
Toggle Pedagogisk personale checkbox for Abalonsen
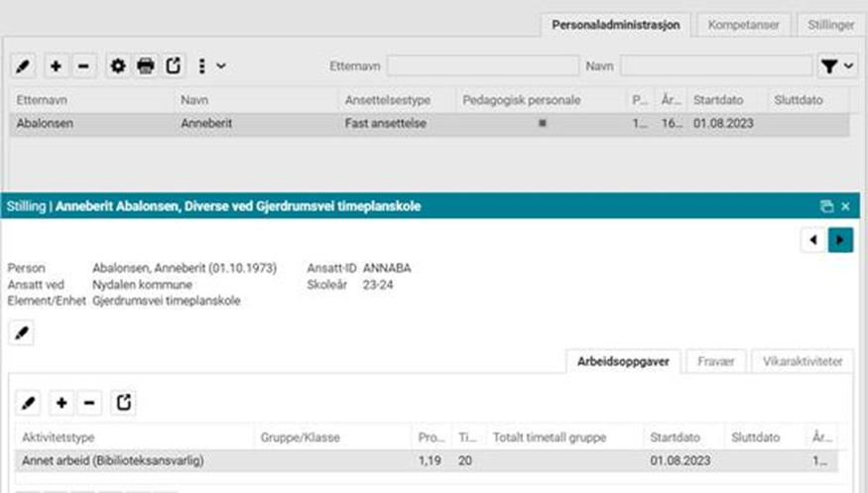(x=542, y=124)
